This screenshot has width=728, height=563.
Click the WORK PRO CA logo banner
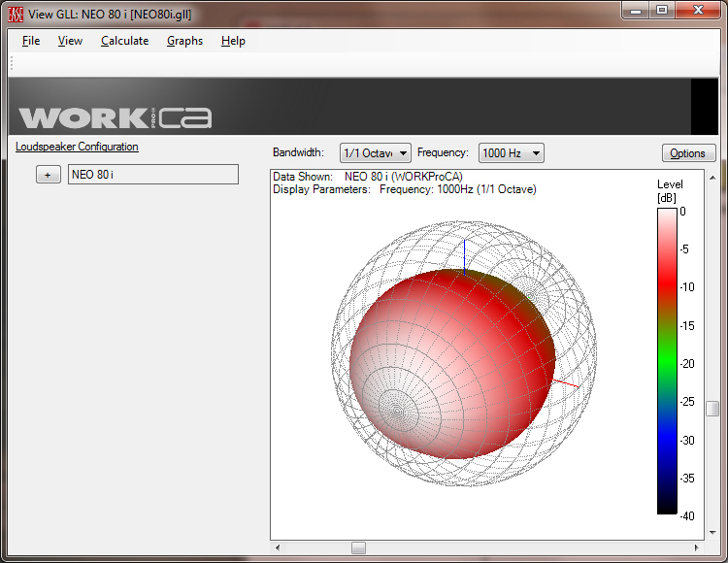tap(115, 117)
